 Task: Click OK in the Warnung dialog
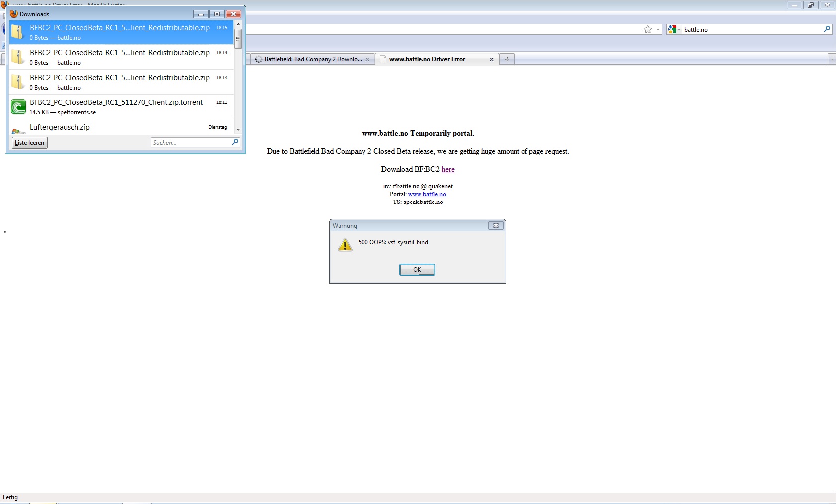[417, 270]
